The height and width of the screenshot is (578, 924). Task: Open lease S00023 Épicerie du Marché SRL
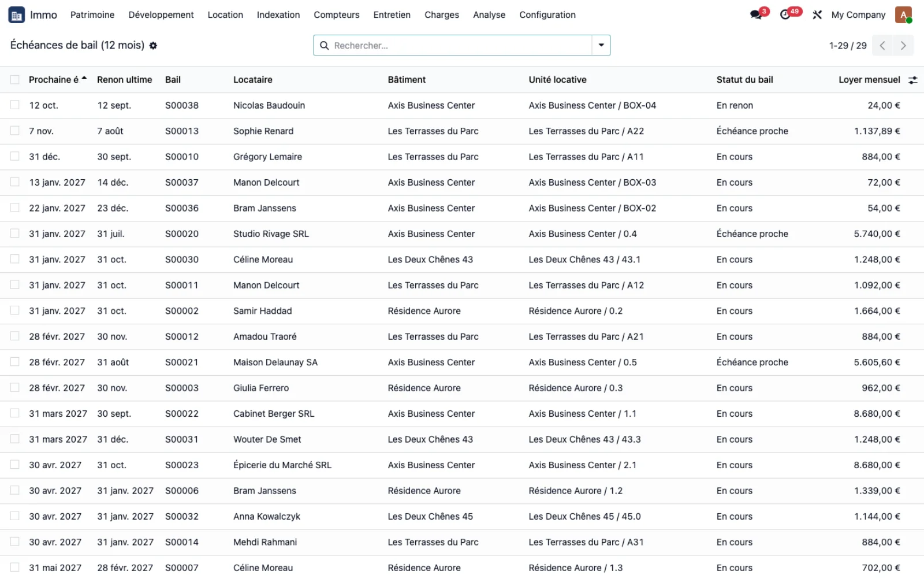coord(462,465)
